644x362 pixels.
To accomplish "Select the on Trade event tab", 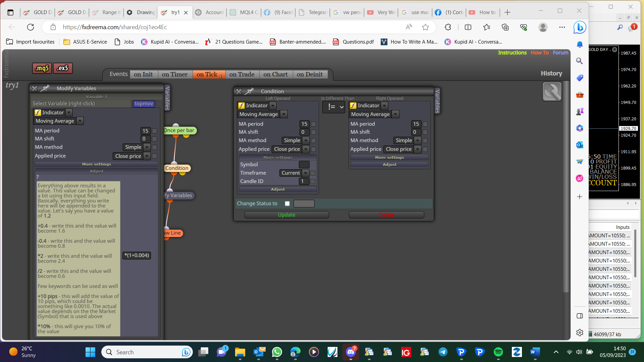I will pos(242,74).
